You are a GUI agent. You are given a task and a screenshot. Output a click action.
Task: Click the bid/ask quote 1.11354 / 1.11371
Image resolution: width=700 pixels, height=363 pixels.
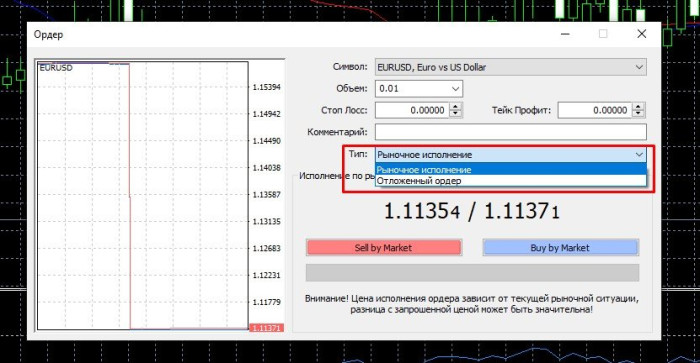point(471,211)
